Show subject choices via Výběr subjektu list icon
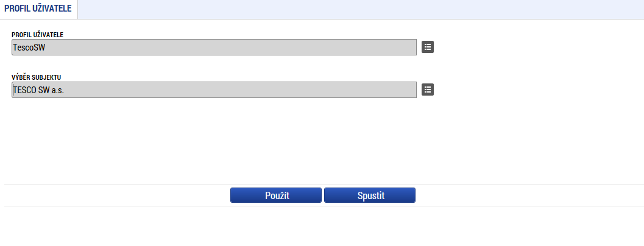 (428, 90)
